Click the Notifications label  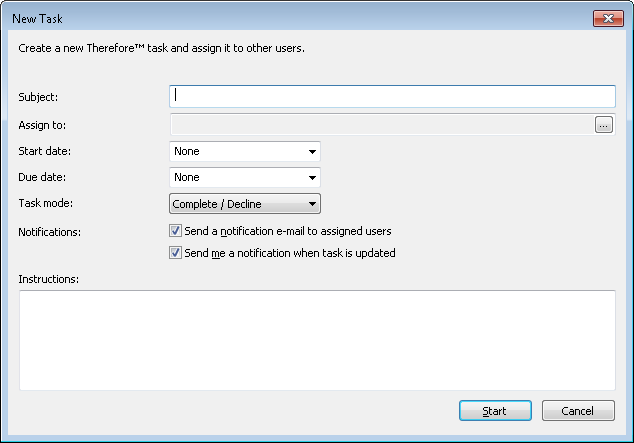tap(50, 232)
